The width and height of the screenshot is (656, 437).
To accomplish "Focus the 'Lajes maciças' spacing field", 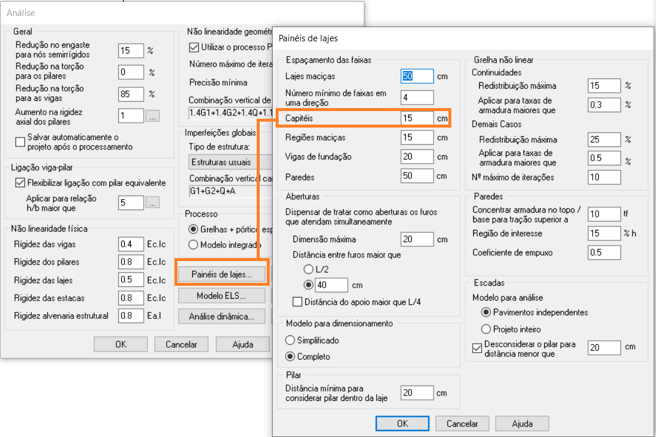I will point(416,77).
